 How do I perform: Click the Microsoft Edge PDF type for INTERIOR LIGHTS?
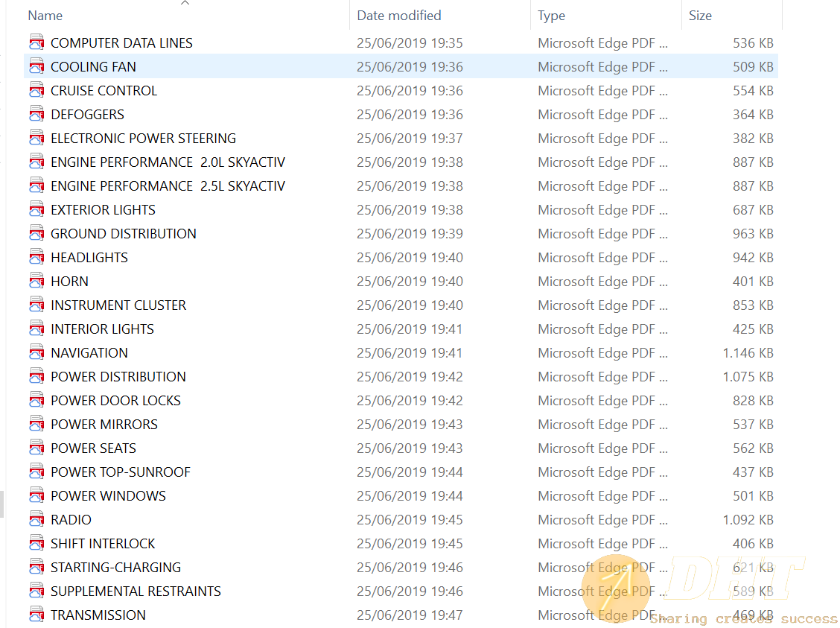pyautogui.click(x=602, y=329)
